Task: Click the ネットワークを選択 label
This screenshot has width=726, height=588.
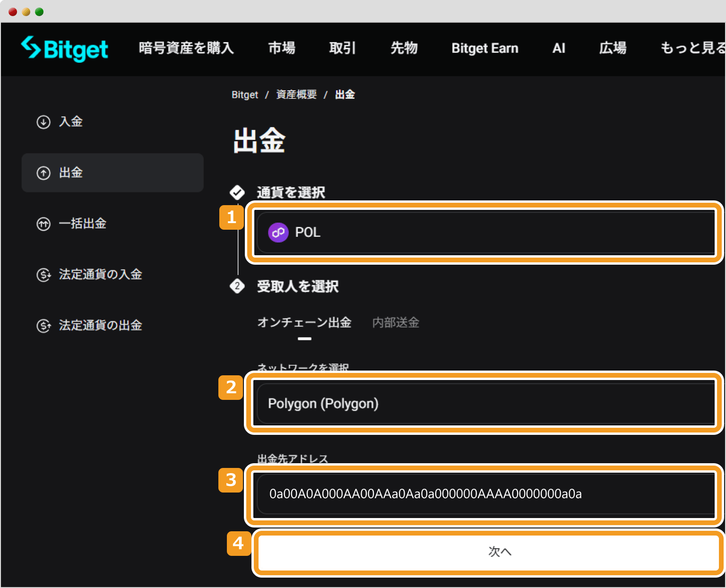Action: [x=303, y=367]
